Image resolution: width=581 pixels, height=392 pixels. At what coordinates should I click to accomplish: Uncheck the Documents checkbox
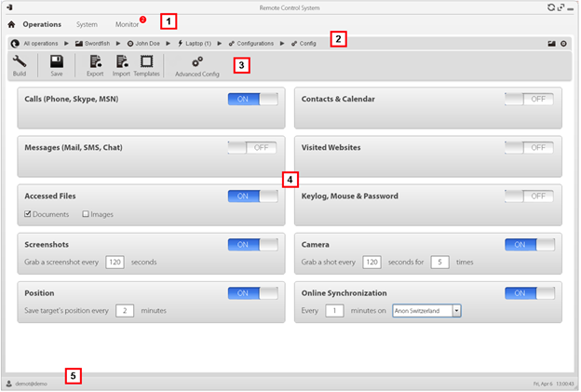coord(27,214)
